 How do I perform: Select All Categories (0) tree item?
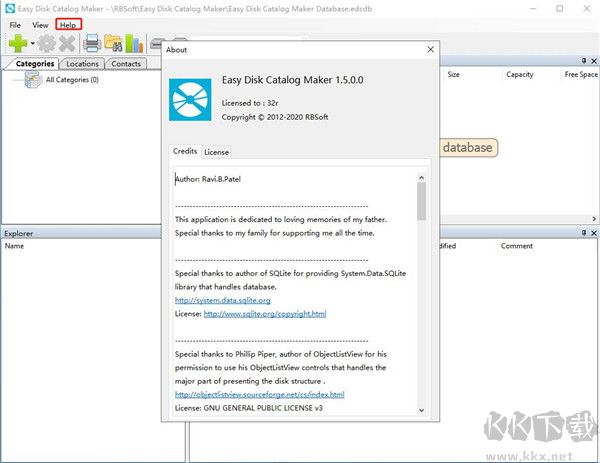coord(72,80)
